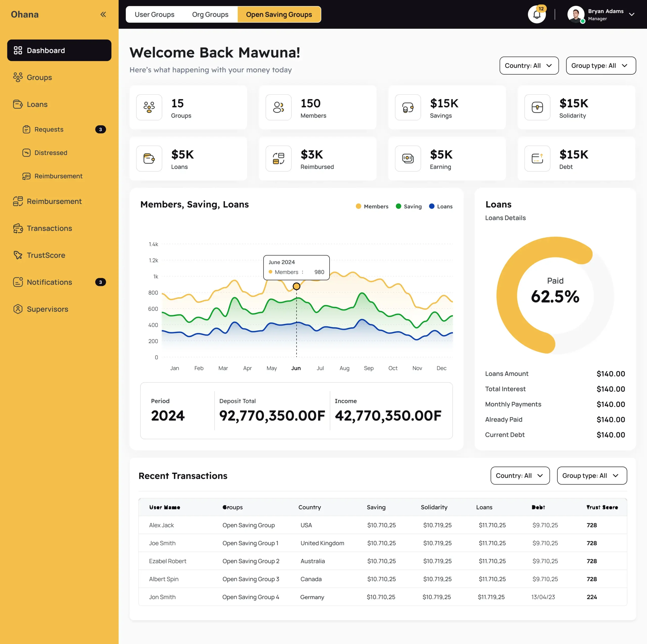The height and width of the screenshot is (644, 647).
Task: Switch to the User Groups tab
Action: [155, 14]
